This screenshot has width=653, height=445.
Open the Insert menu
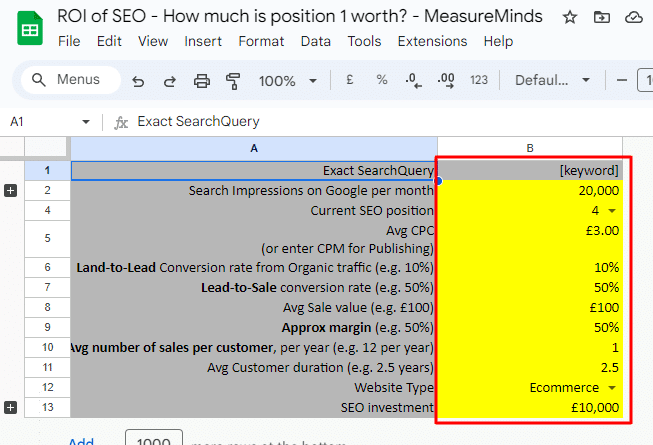[x=203, y=41]
